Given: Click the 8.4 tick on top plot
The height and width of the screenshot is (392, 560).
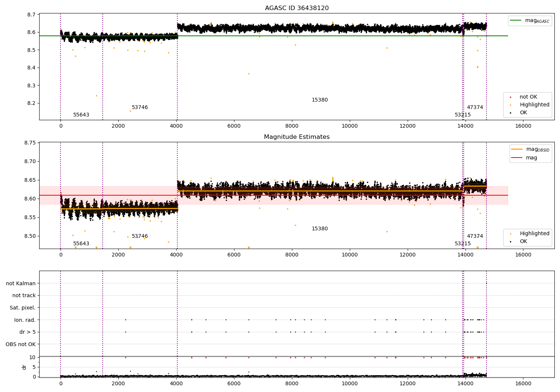Looking at the screenshot, I should coord(31,68).
